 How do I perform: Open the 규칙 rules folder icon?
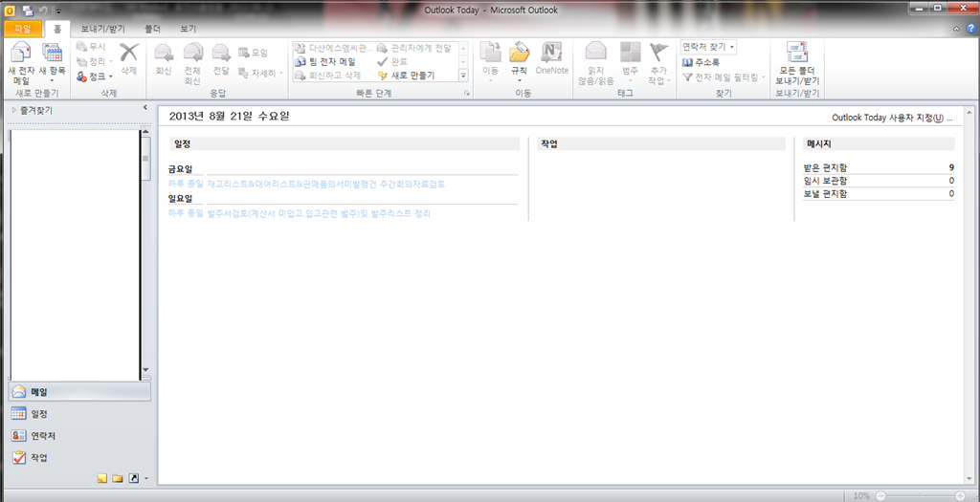(520, 53)
